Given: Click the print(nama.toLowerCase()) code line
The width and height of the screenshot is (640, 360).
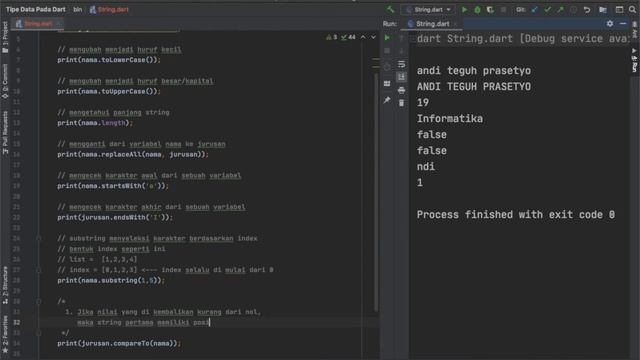Looking at the screenshot, I should pyautogui.click(x=109, y=60).
